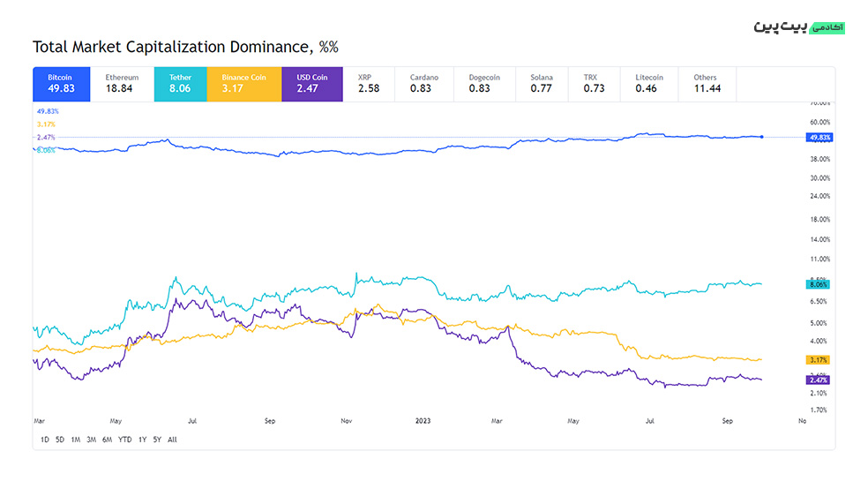This screenshot has width=868, height=489.
Task: Click the Bitcoin line endpoint dot
Action: click(762, 137)
